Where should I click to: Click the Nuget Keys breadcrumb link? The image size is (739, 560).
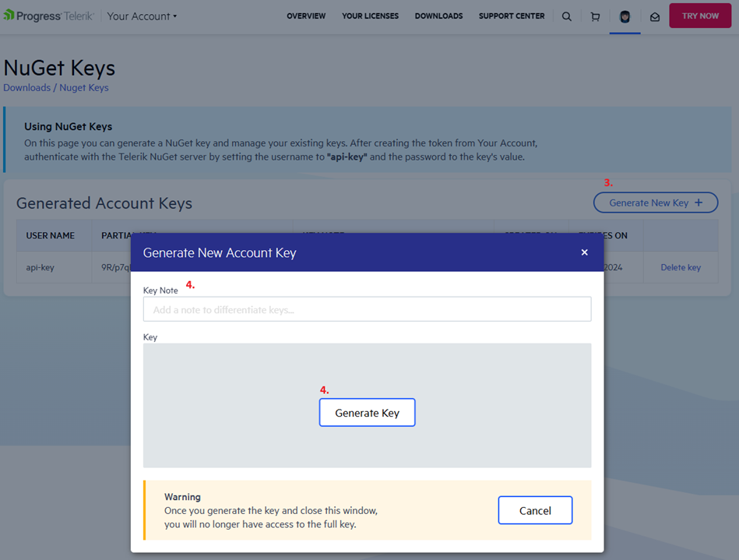pyautogui.click(x=84, y=88)
